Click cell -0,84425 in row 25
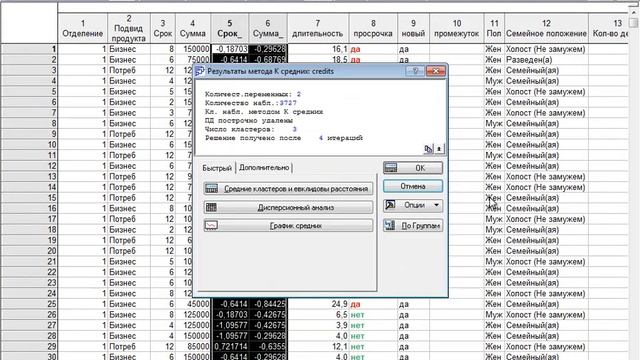 coord(268,304)
